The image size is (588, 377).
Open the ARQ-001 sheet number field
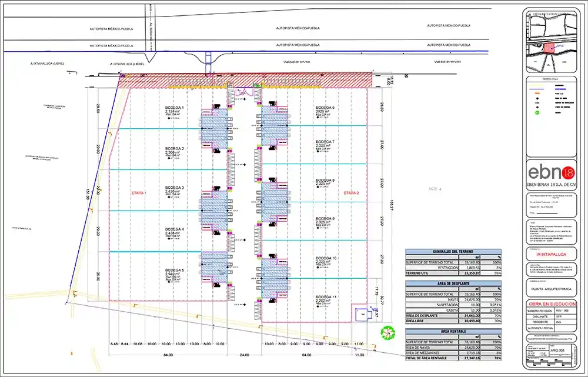(559, 350)
